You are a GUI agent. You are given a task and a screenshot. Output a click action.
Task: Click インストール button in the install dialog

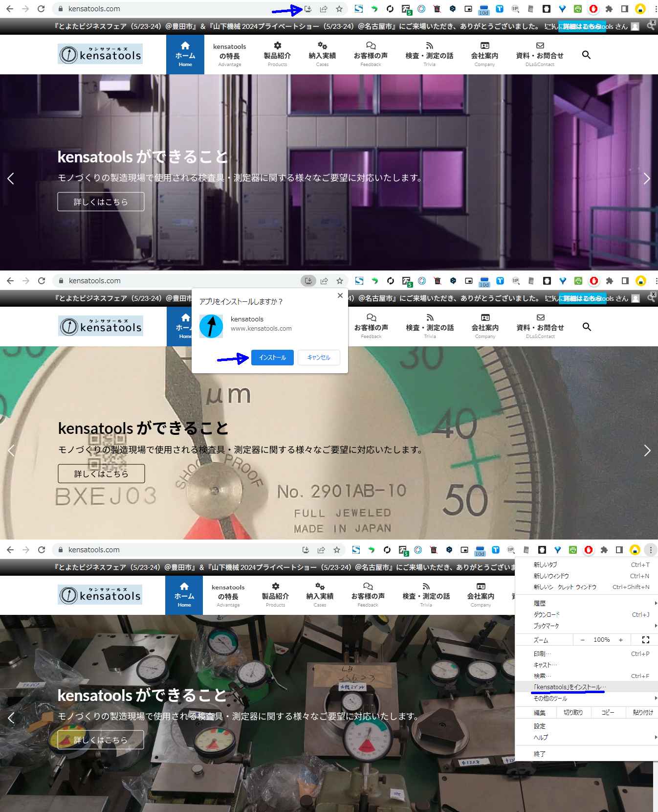(x=272, y=358)
